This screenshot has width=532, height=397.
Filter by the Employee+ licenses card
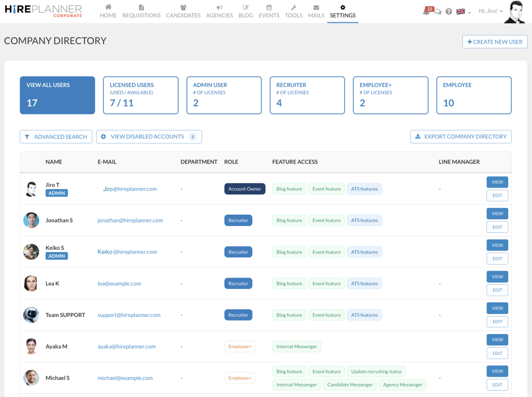click(390, 95)
